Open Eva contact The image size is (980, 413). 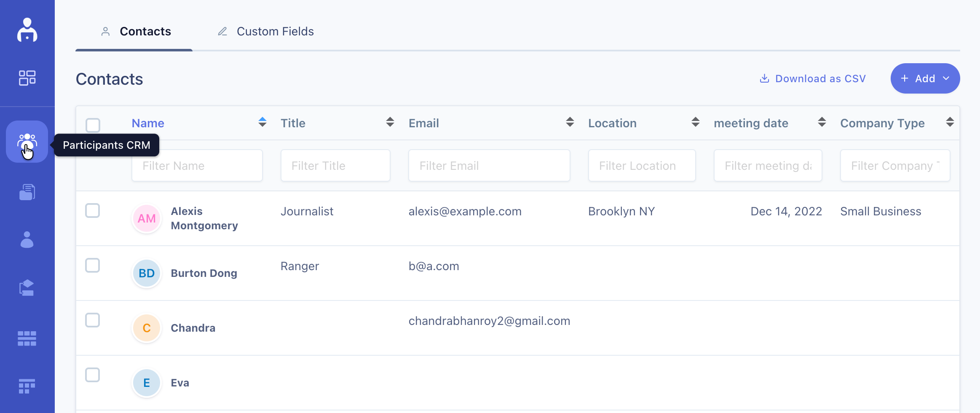180,383
